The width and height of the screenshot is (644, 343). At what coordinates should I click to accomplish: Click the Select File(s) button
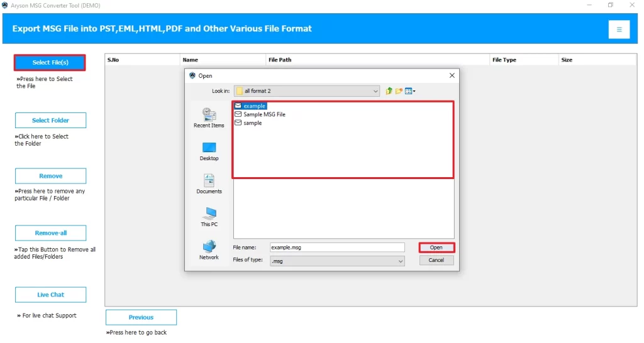coord(50,62)
